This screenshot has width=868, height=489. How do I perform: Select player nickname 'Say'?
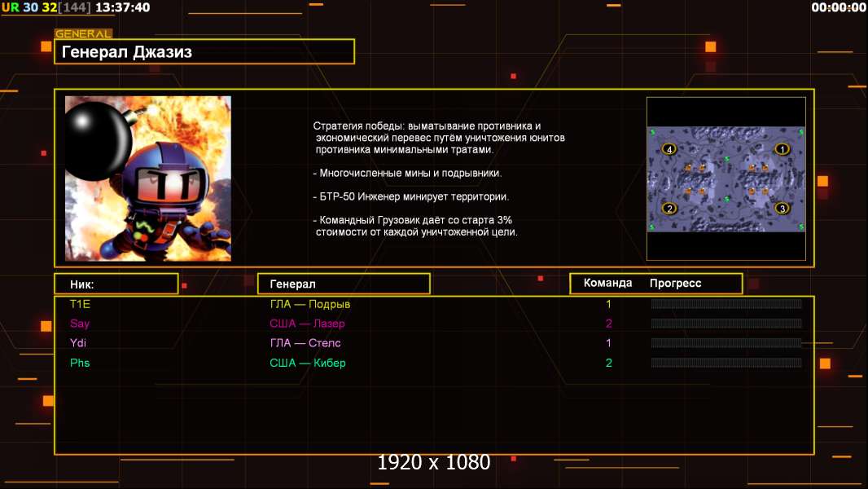click(80, 324)
